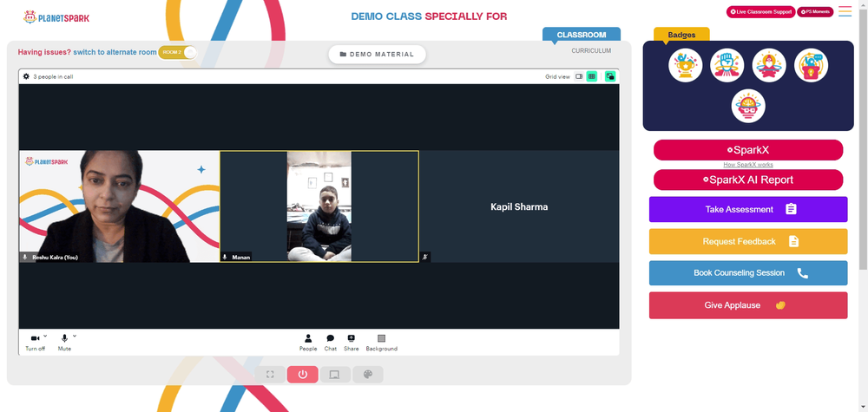Select the Kapil Sharma participant tile

pyautogui.click(x=519, y=206)
